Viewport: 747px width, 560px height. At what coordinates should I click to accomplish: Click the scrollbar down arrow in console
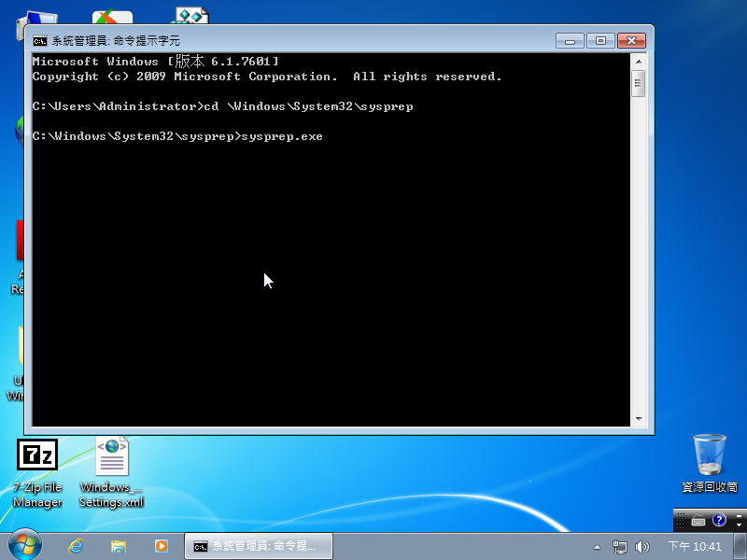(x=639, y=419)
